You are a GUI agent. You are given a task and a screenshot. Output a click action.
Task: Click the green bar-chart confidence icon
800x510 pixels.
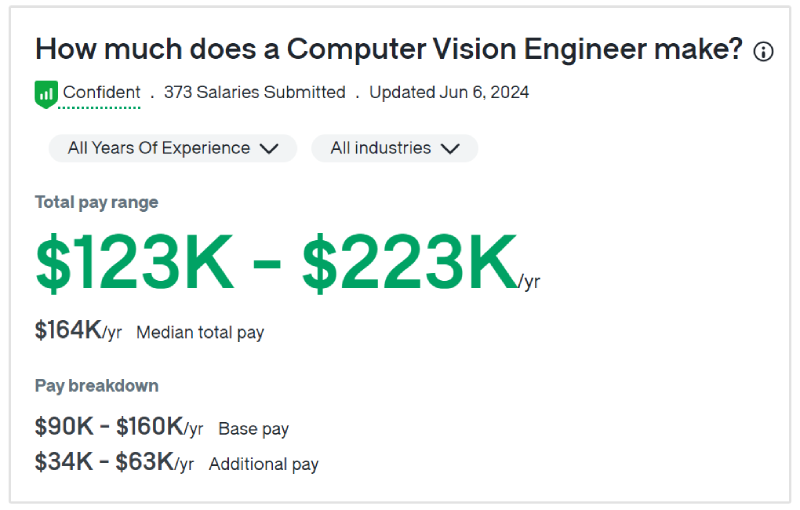tap(46, 94)
